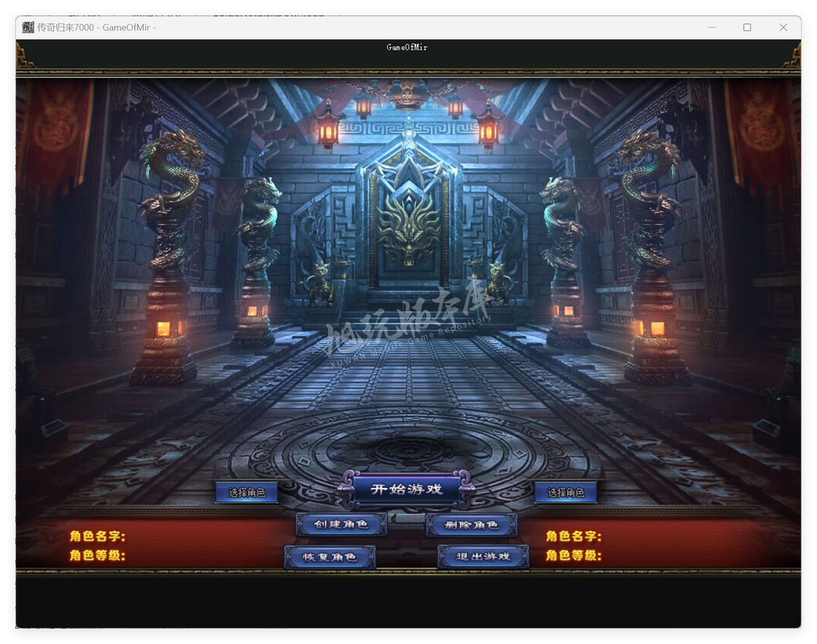The height and width of the screenshot is (644, 817).
Task: Start the game with 开始游戏 button
Action: point(407,490)
